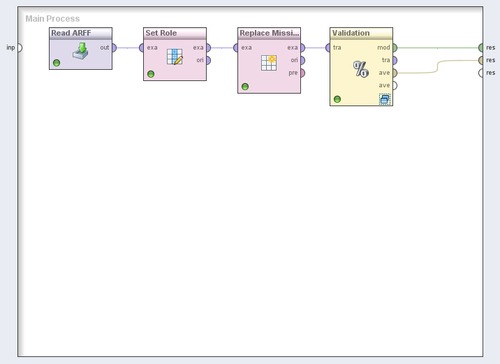Click the Set Role ori output port
500x364 pixels.
(x=208, y=60)
